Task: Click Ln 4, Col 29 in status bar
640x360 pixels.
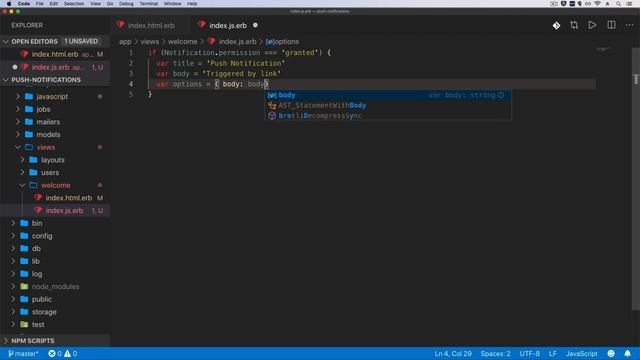Action: 453,353
